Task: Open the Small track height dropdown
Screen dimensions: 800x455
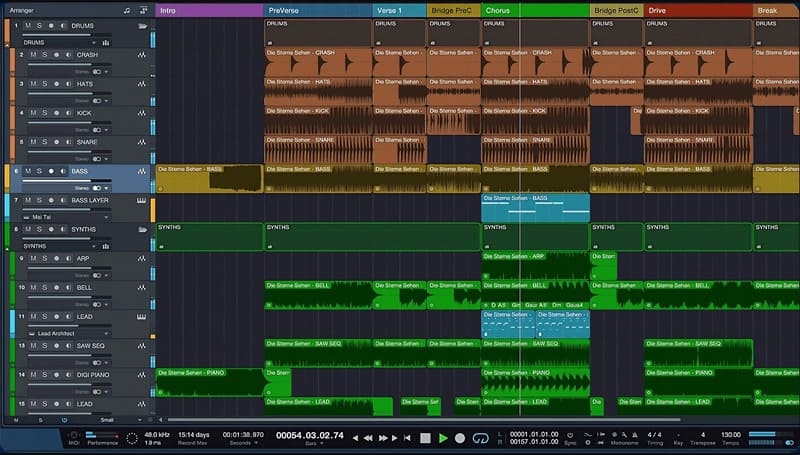Action: coord(107,420)
